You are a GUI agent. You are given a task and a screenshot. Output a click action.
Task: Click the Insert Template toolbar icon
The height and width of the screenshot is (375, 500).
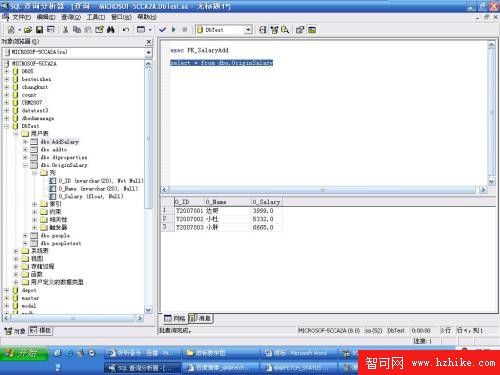[51, 30]
